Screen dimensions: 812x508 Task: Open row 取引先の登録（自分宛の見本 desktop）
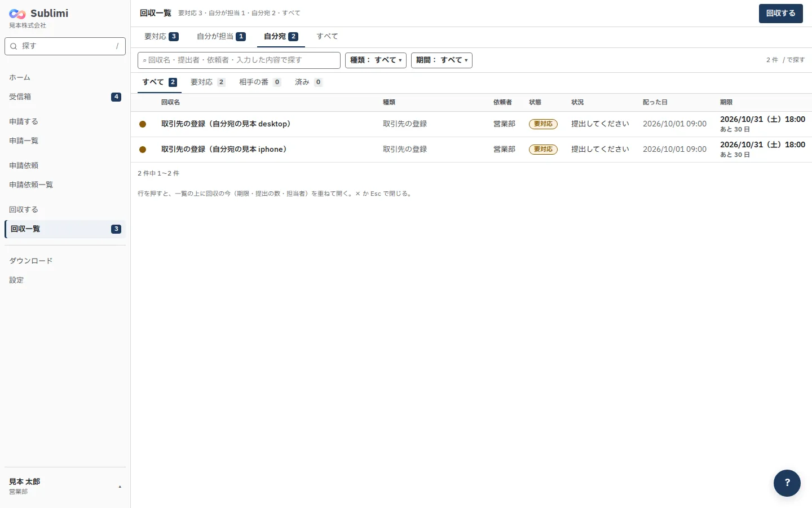(x=471, y=124)
